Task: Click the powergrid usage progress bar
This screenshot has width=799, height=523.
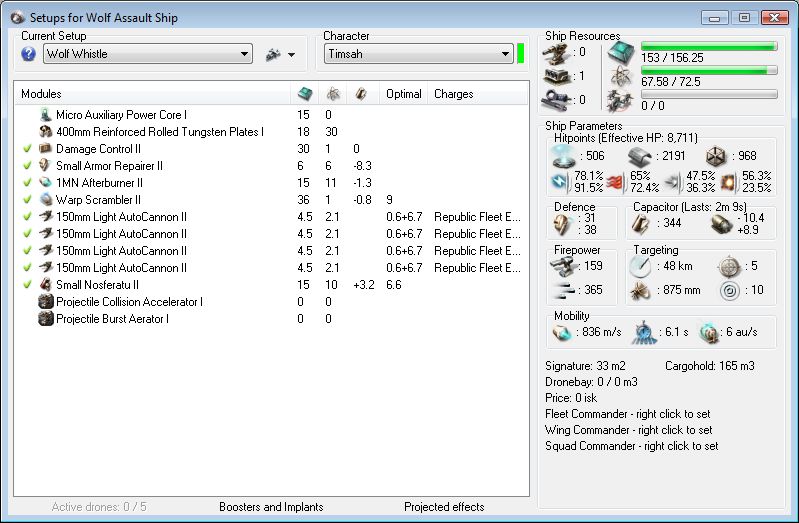Action: 709,70
